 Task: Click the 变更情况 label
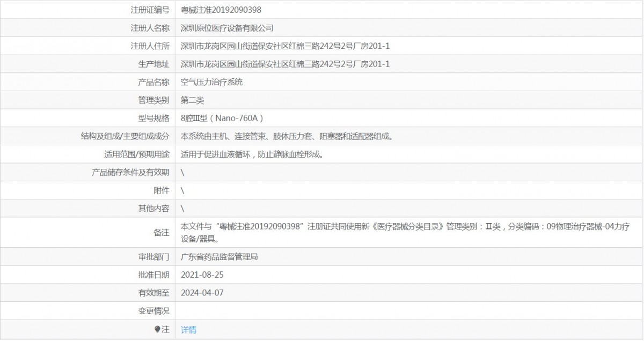click(x=154, y=311)
